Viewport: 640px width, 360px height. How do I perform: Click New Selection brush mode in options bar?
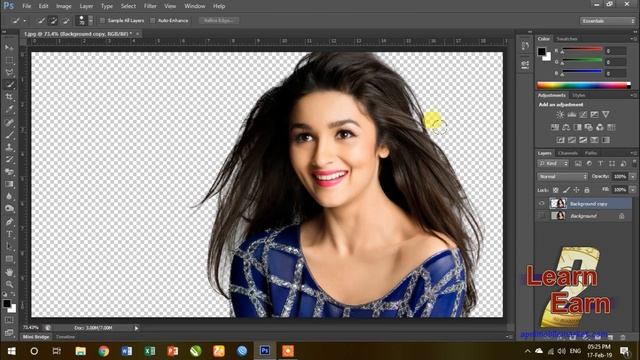pos(41,20)
